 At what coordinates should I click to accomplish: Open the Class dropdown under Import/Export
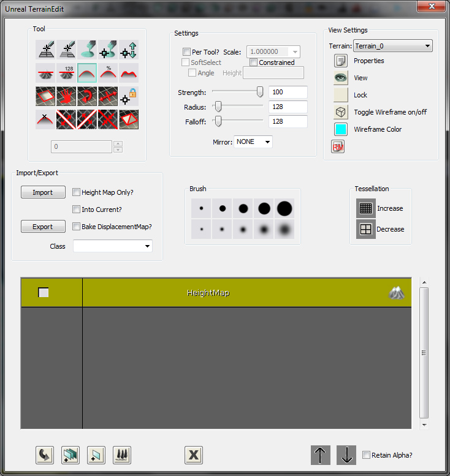coord(113,246)
